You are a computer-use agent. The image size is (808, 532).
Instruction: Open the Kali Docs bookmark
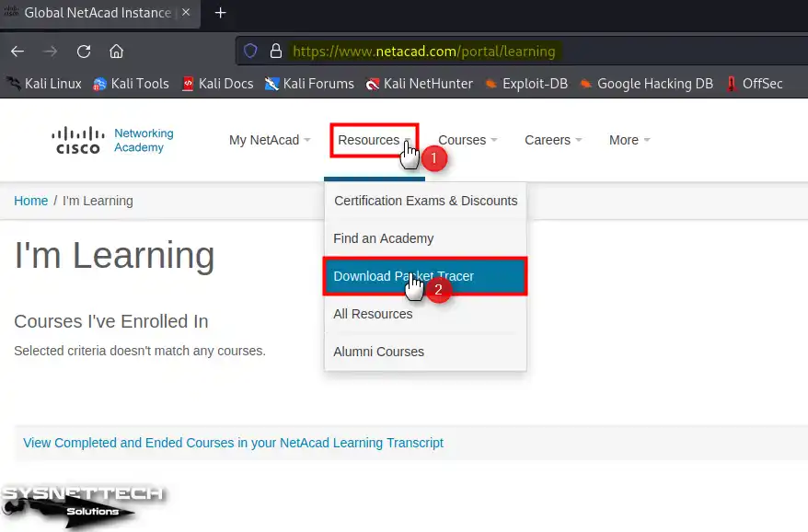coord(218,84)
